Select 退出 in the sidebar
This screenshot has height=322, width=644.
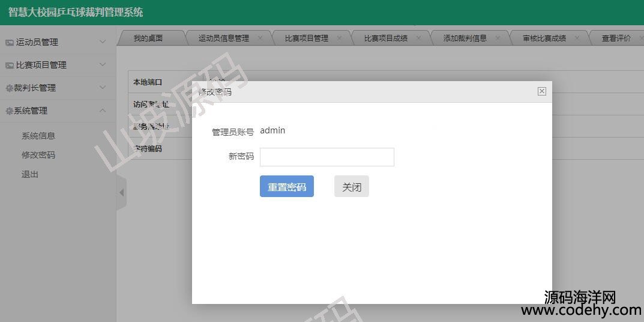[30, 174]
